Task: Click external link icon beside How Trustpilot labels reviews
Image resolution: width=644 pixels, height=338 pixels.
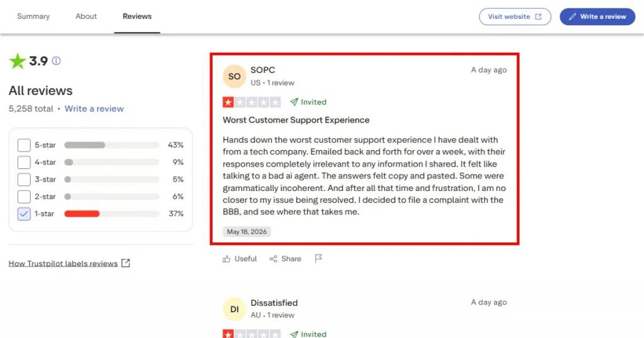Action: 126,263
